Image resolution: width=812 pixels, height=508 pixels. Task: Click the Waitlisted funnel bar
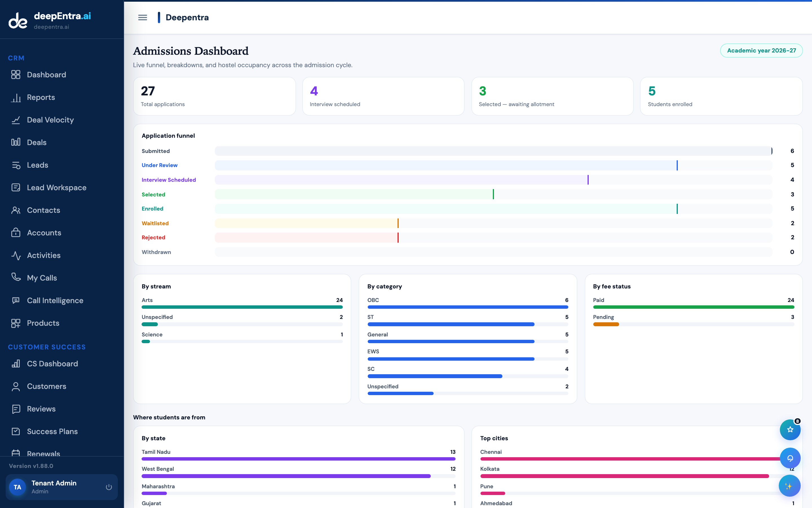(493, 223)
